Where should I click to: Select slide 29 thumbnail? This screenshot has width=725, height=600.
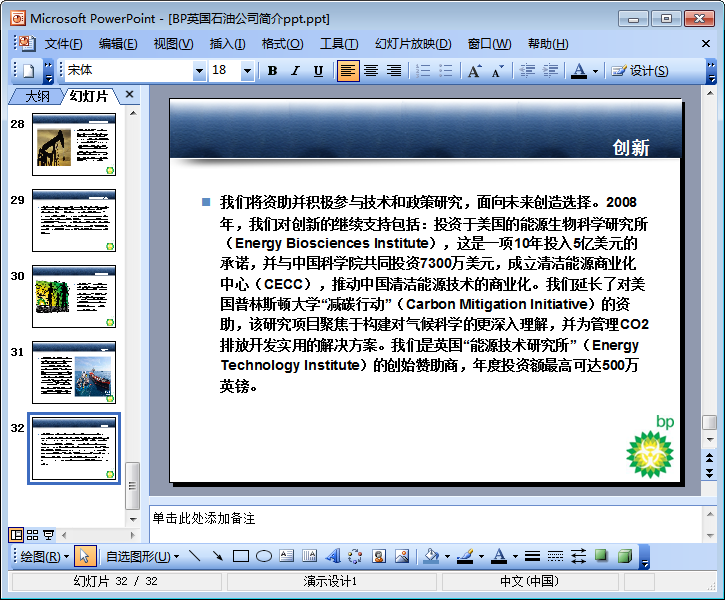pos(74,220)
